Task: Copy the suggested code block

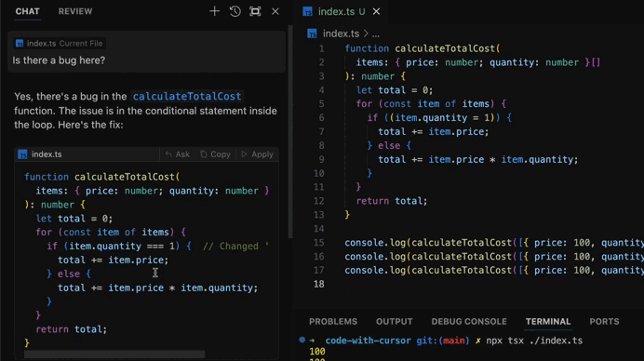Action: point(215,154)
